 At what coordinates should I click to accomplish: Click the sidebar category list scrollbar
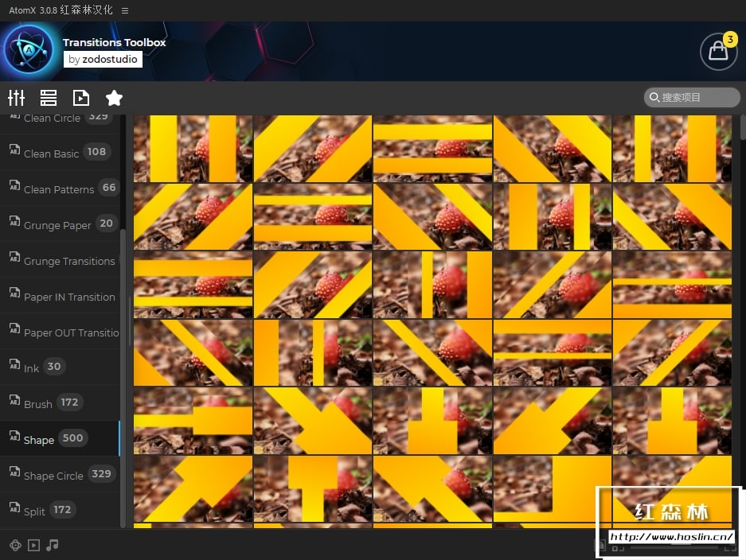(123, 378)
